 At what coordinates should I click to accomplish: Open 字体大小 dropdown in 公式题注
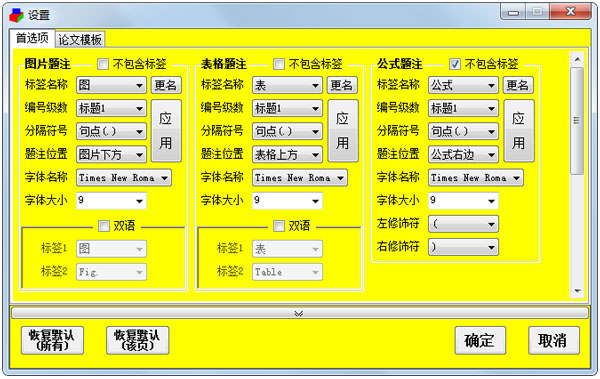coord(463,201)
